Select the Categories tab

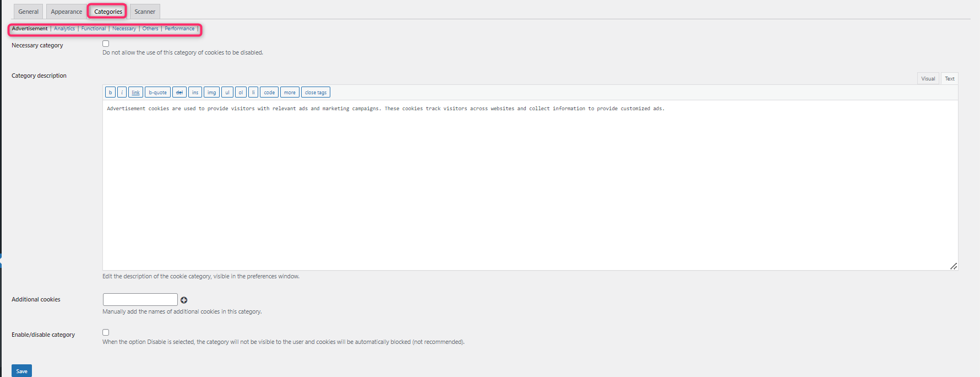tap(108, 12)
